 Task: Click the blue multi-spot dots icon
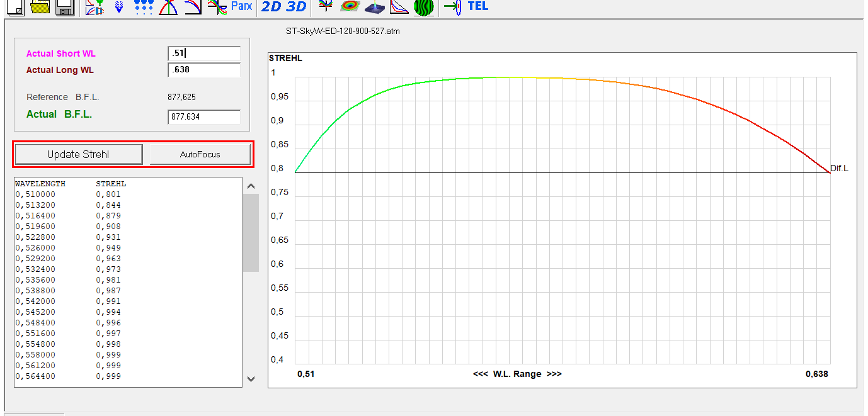click(x=144, y=7)
